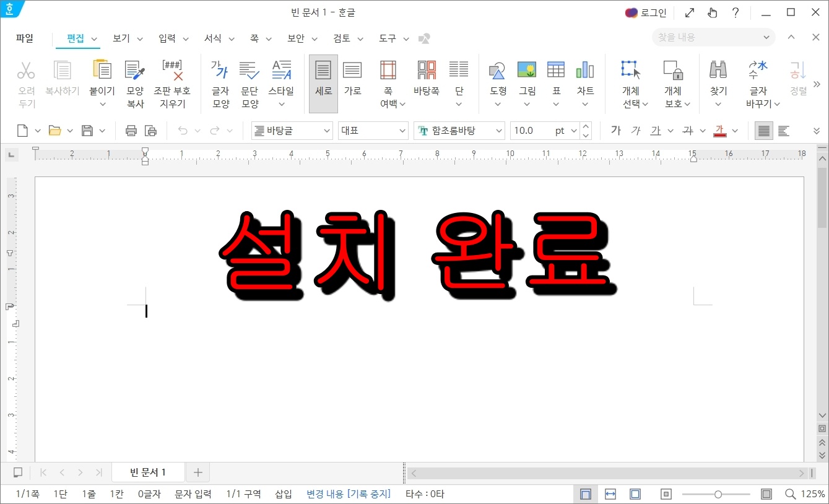Open the 도구 menu
Image resolution: width=829 pixels, height=504 pixels.
388,38
